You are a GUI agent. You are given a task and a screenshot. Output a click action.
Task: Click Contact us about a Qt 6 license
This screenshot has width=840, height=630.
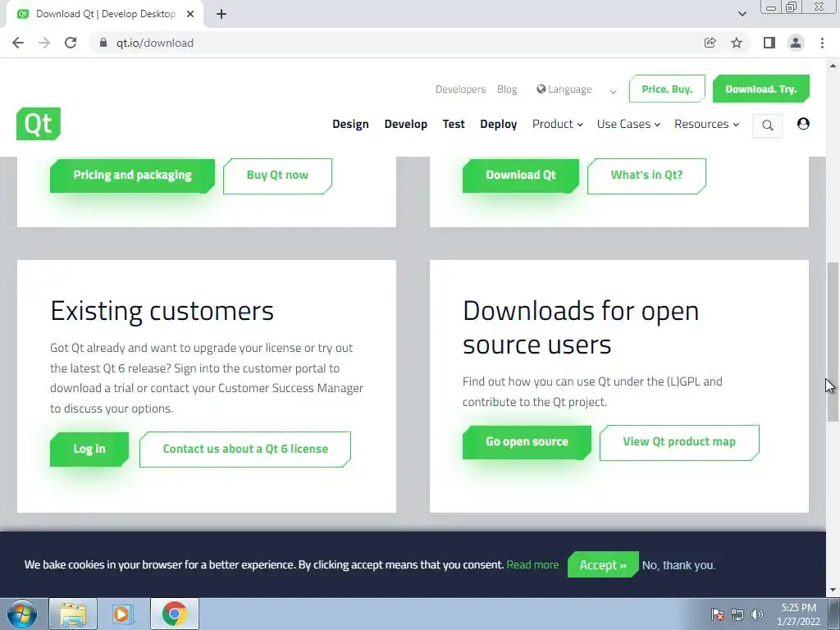tap(245, 449)
